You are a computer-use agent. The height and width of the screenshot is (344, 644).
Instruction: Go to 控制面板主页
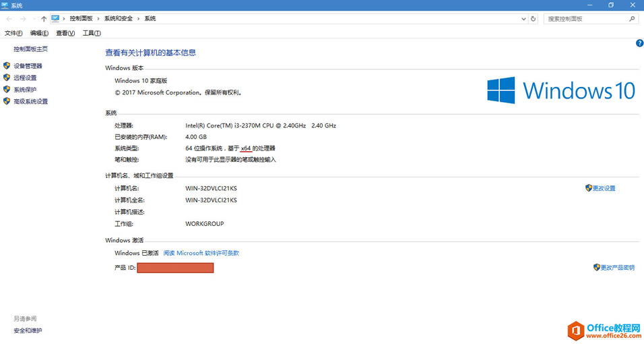pos(30,49)
